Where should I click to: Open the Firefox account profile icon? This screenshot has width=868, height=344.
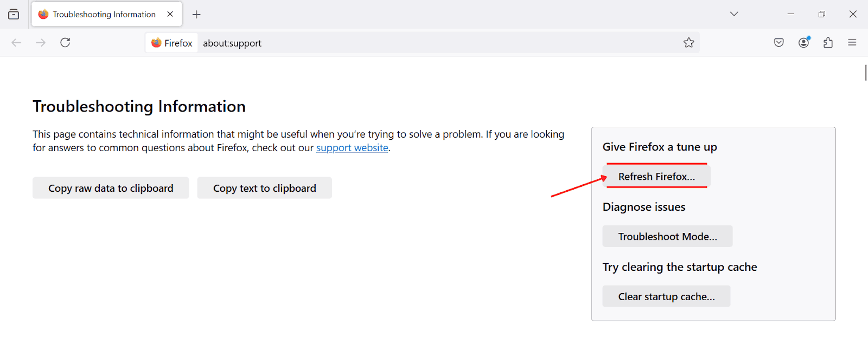pyautogui.click(x=804, y=43)
